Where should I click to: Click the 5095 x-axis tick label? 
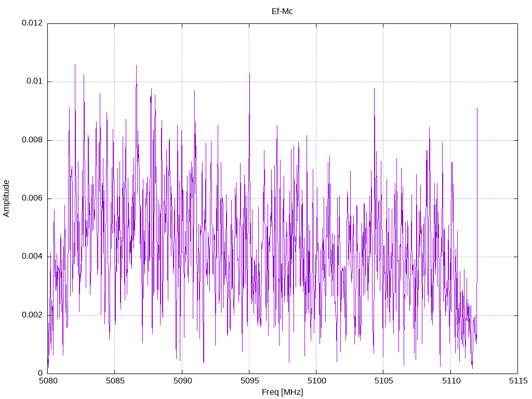[250, 381]
